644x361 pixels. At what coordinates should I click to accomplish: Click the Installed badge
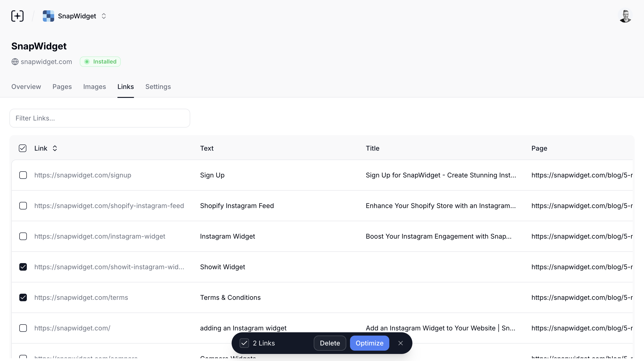pos(100,61)
